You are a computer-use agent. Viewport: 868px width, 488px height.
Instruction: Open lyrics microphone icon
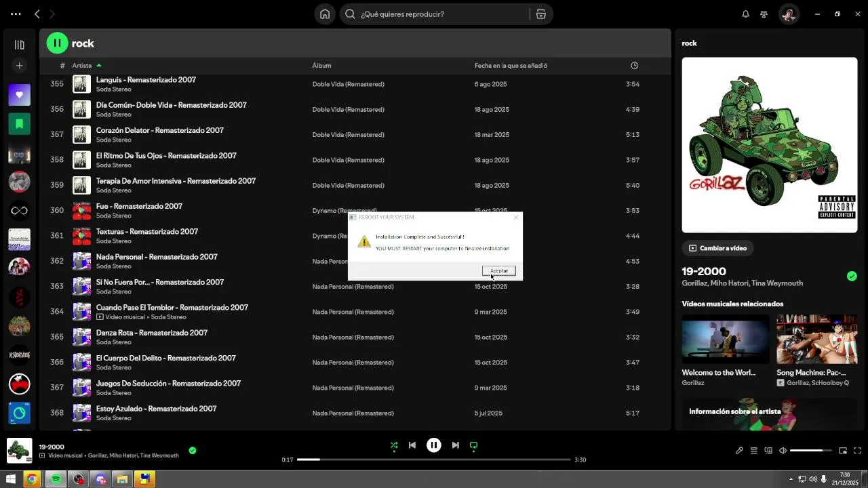739,451
